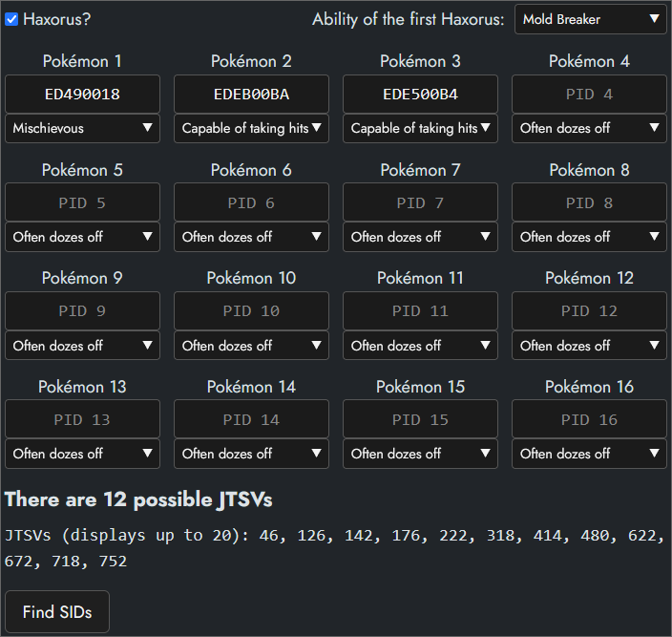The image size is (672, 637).
Task: Click the 'Ability of the first Haxorus:' label
Action: (x=408, y=19)
